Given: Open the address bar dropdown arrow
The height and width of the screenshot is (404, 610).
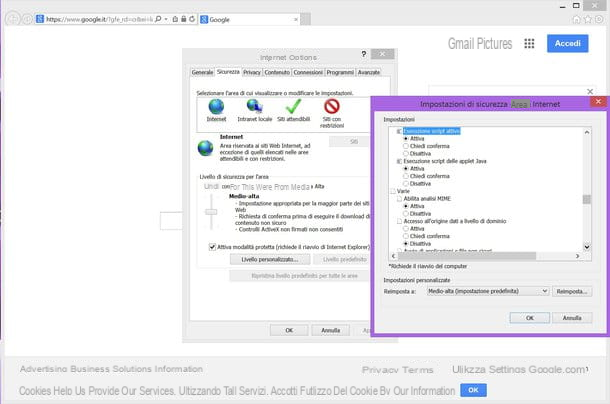Looking at the screenshot, I should [x=166, y=19].
